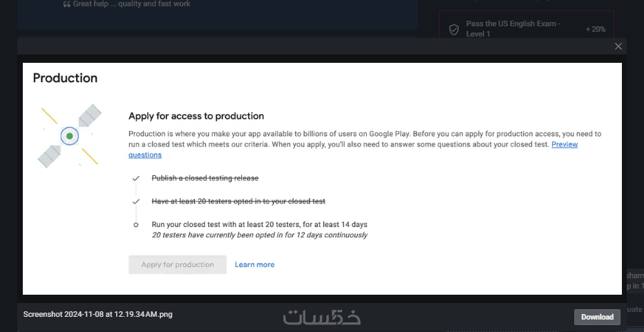644x332 pixels.
Task: Click the satellite illustration
Action: click(x=69, y=136)
